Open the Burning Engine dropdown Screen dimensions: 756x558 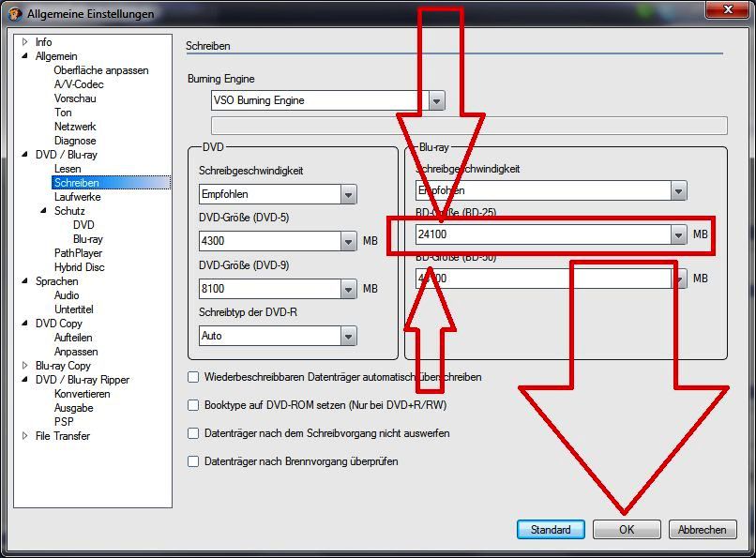tap(437, 100)
